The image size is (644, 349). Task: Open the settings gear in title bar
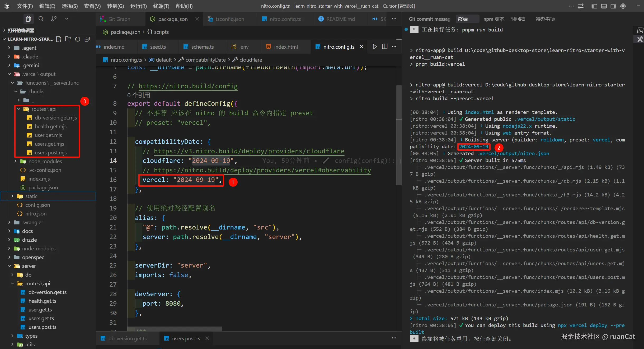(x=623, y=6)
